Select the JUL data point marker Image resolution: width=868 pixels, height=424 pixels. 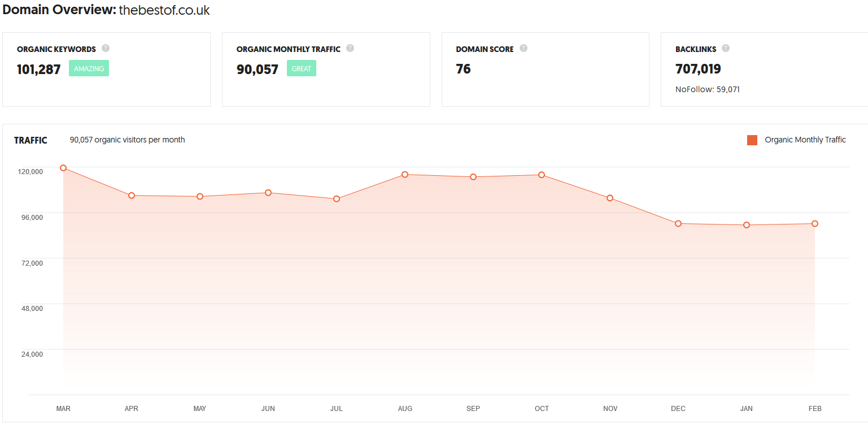[x=337, y=199]
